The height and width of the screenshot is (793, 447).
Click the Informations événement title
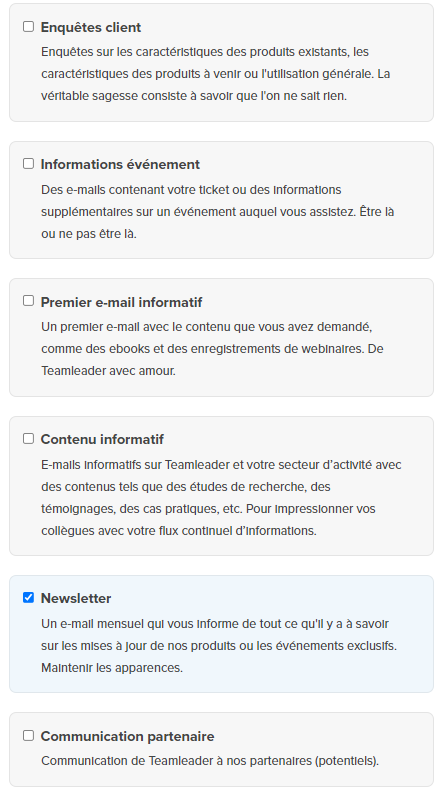120,164
